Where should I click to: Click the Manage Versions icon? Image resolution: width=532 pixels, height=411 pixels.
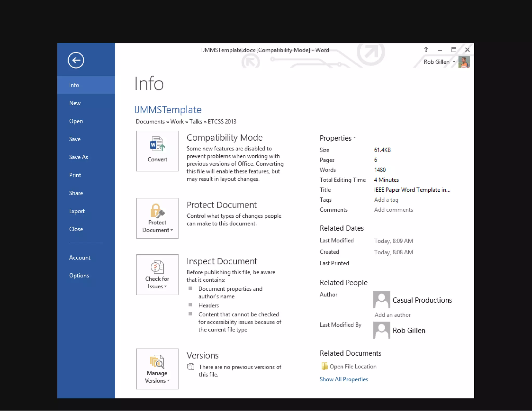[x=157, y=362]
